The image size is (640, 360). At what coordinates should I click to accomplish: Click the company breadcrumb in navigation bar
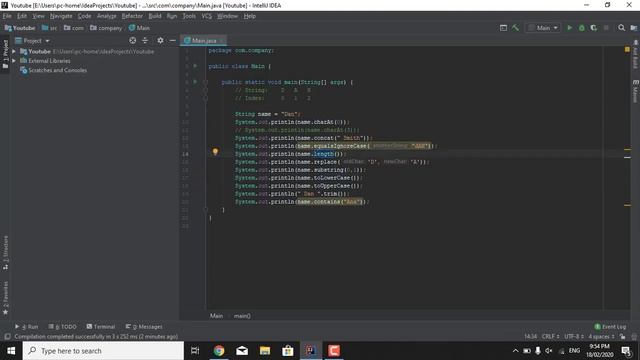pyautogui.click(x=106, y=28)
